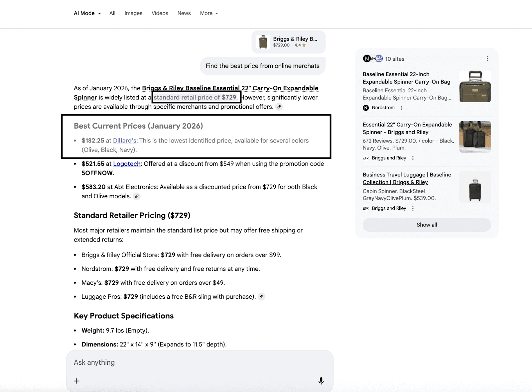Click the Nordstrom favicon

[x=366, y=108]
